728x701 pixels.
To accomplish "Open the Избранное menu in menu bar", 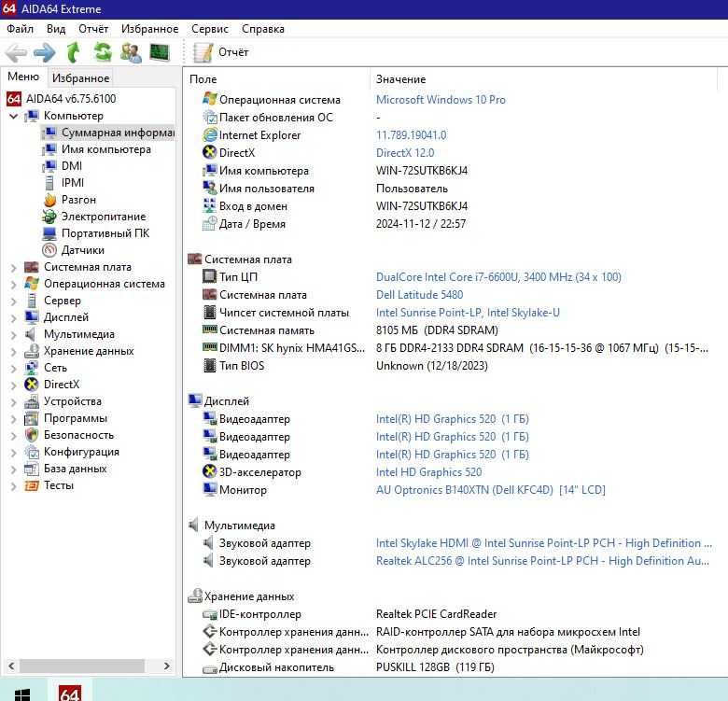I will coord(150,29).
